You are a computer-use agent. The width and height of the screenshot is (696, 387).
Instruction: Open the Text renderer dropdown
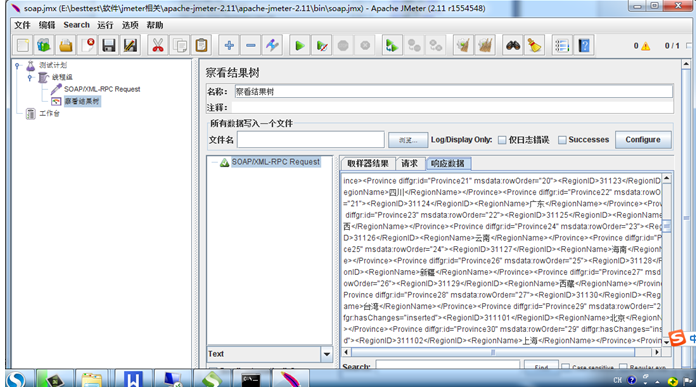pos(326,354)
